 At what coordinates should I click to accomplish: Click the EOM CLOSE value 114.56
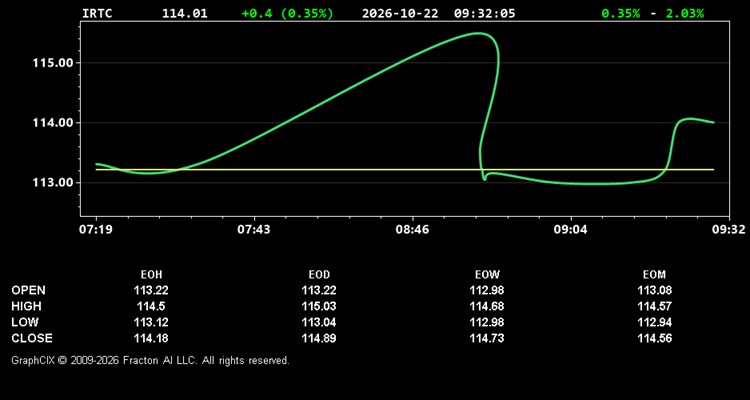(x=654, y=338)
